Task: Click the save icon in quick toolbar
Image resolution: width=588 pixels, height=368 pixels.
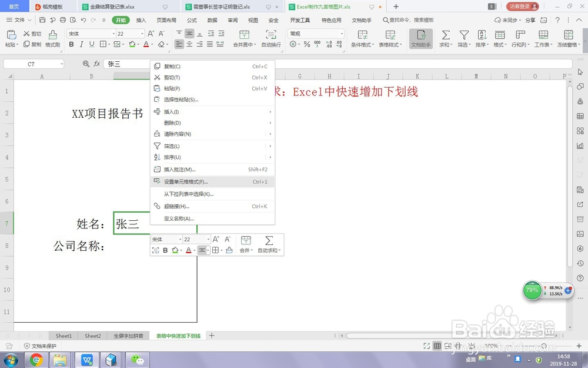Action: (42, 20)
